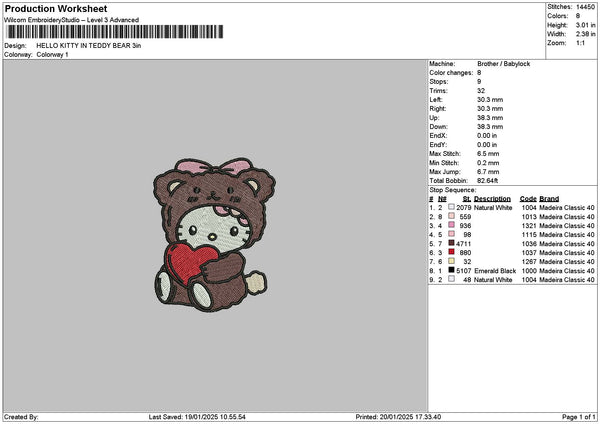Screen dimensions: 600x424
Task: Click the pale pink swatch for code 1115
Action: point(452,234)
